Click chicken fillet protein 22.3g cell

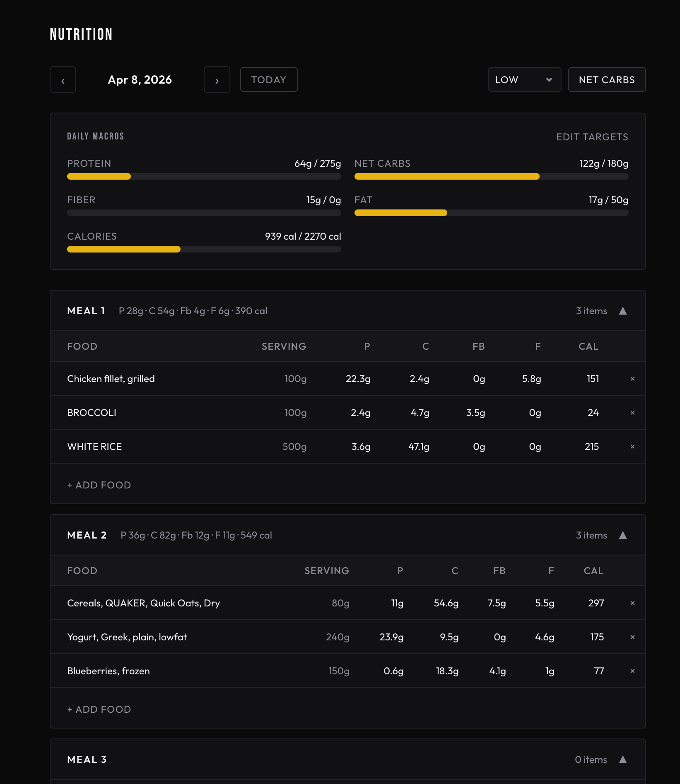click(358, 379)
